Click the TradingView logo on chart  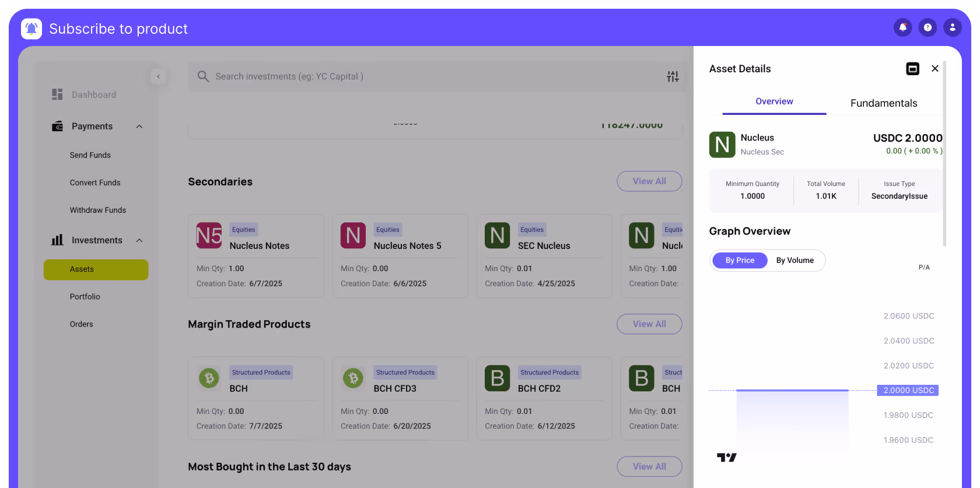click(727, 458)
